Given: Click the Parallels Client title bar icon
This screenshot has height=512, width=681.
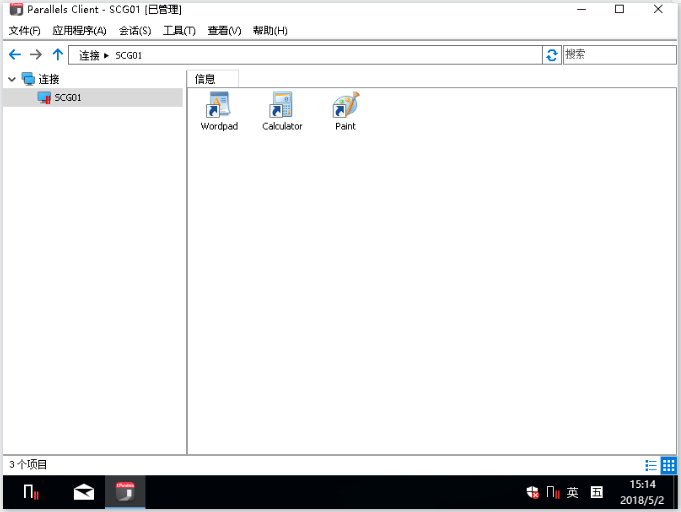Looking at the screenshot, I should 16,9.
